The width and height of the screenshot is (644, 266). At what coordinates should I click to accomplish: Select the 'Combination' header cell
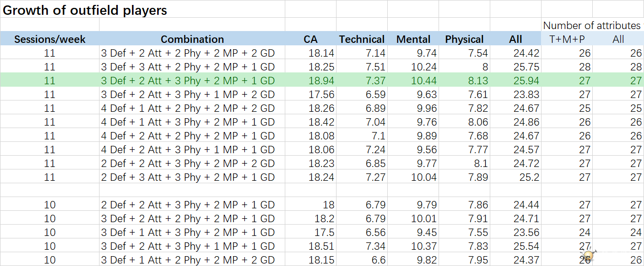(192, 39)
